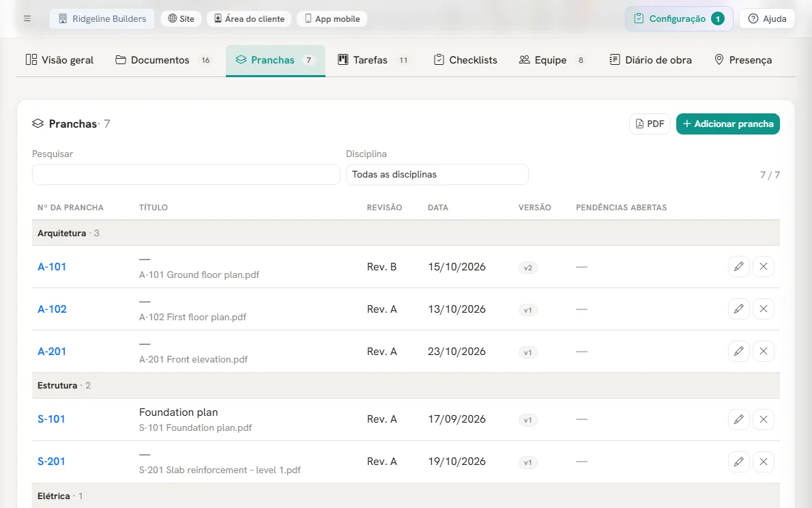Switch to Documentos tab

click(163, 60)
